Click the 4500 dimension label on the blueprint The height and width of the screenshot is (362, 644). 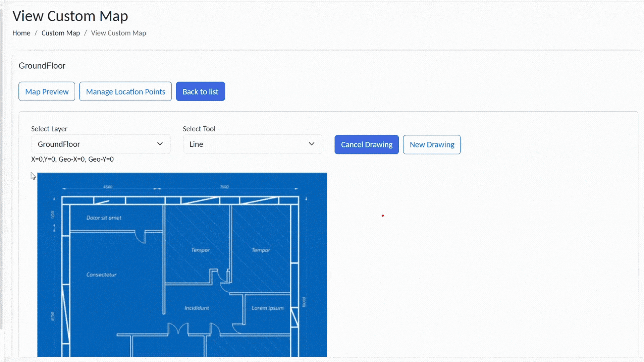pos(108,187)
